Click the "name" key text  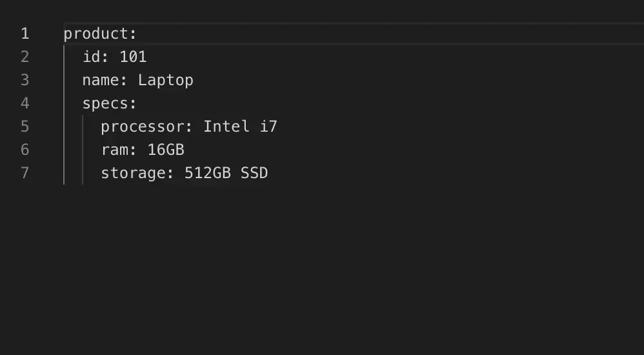tap(101, 80)
